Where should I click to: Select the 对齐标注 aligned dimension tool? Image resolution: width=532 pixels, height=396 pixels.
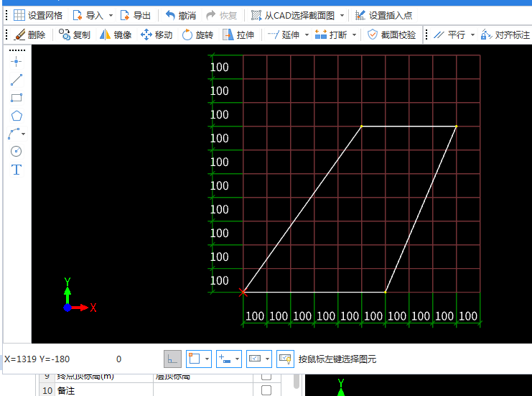505,34
